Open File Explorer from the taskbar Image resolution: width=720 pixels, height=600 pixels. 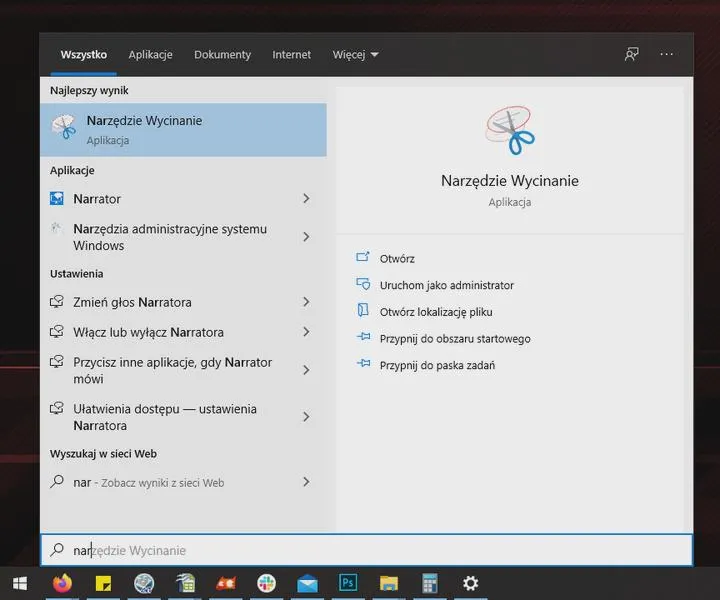(389, 583)
